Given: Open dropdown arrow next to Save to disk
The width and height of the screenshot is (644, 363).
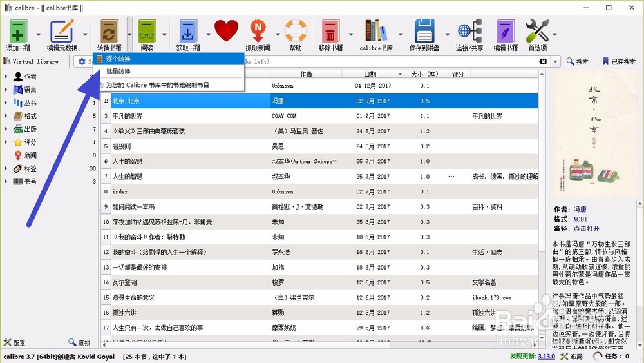Looking at the screenshot, I should click(x=448, y=35).
